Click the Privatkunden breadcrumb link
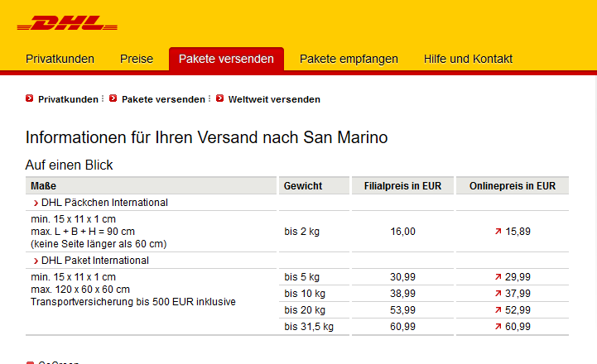The height and width of the screenshot is (364, 597). pyautogui.click(x=68, y=99)
